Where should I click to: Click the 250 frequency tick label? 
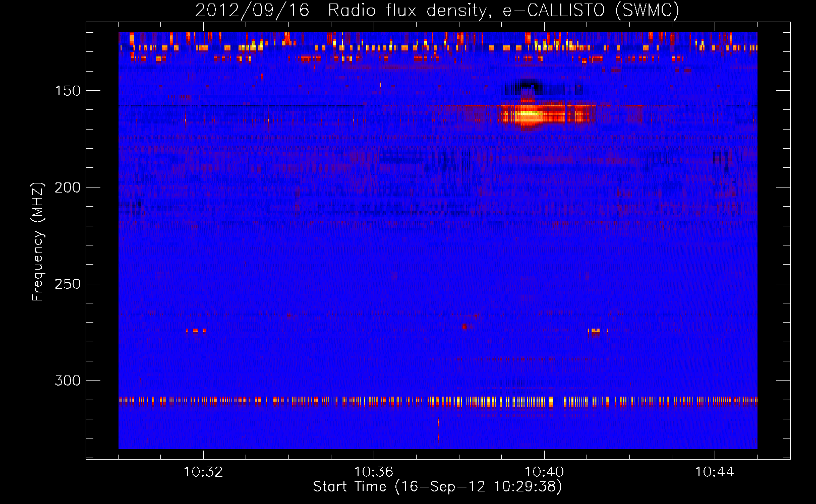pos(68,284)
